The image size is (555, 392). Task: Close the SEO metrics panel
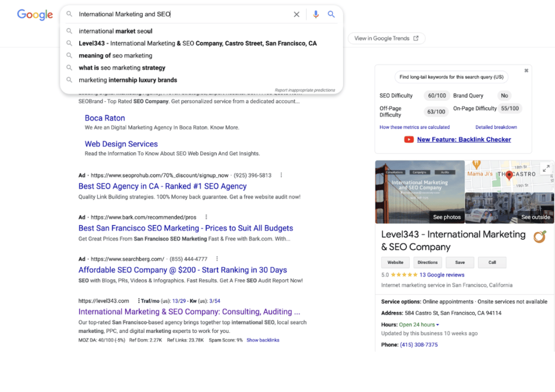(526, 70)
